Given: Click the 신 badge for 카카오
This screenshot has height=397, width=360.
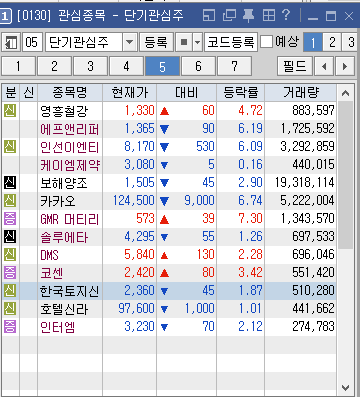Looking at the screenshot, I should click(10, 200).
